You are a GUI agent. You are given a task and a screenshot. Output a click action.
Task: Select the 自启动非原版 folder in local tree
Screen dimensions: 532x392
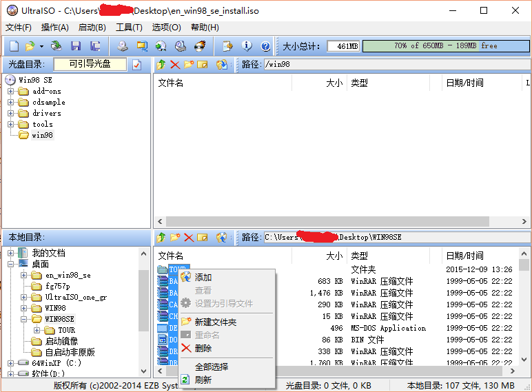pyautogui.click(x=70, y=352)
